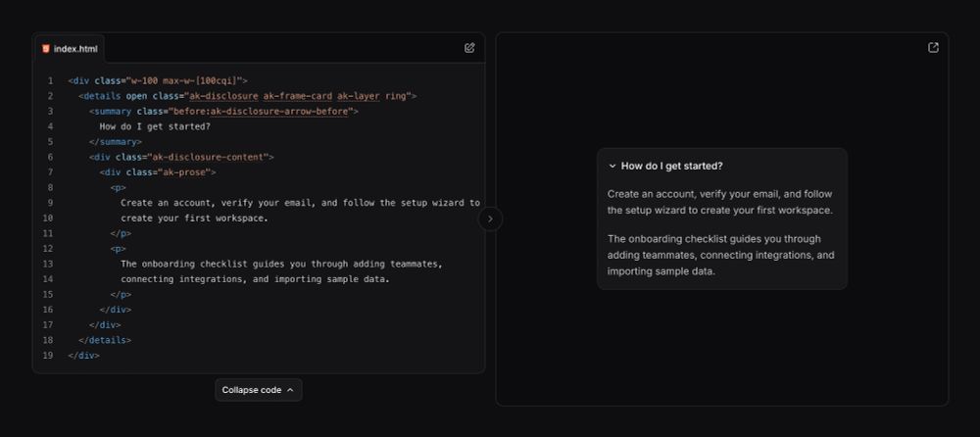Click the paragraph "Create an account, verify your email" in preview
The image size is (980, 437).
(x=720, y=202)
